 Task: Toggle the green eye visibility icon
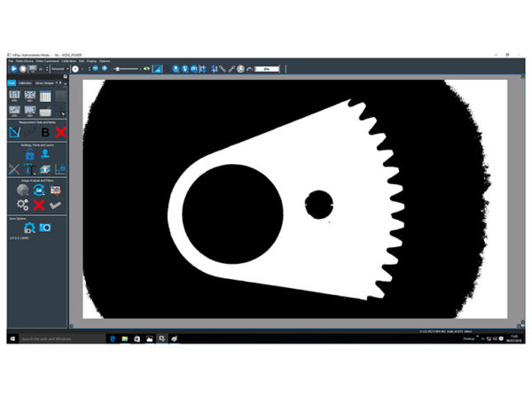pos(147,68)
